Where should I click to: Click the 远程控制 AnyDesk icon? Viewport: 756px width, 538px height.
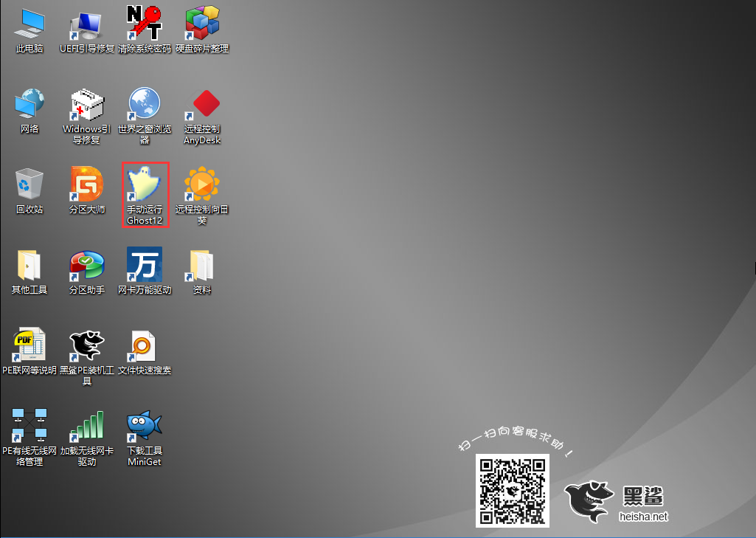coord(202,105)
